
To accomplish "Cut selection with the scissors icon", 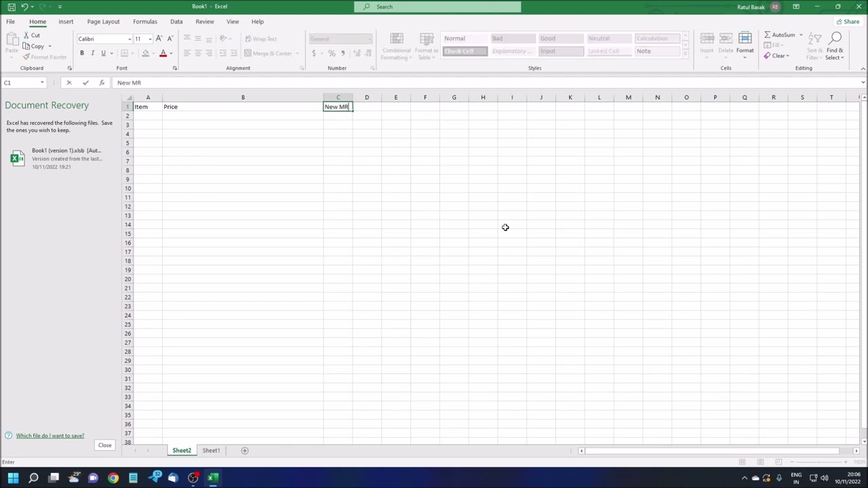I will click(x=26, y=35).
